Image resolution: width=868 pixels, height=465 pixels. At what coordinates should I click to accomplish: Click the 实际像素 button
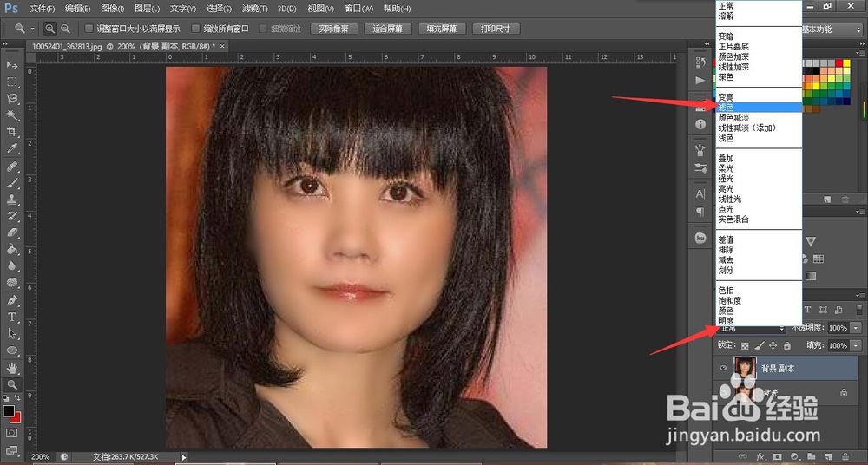[334, 29]
